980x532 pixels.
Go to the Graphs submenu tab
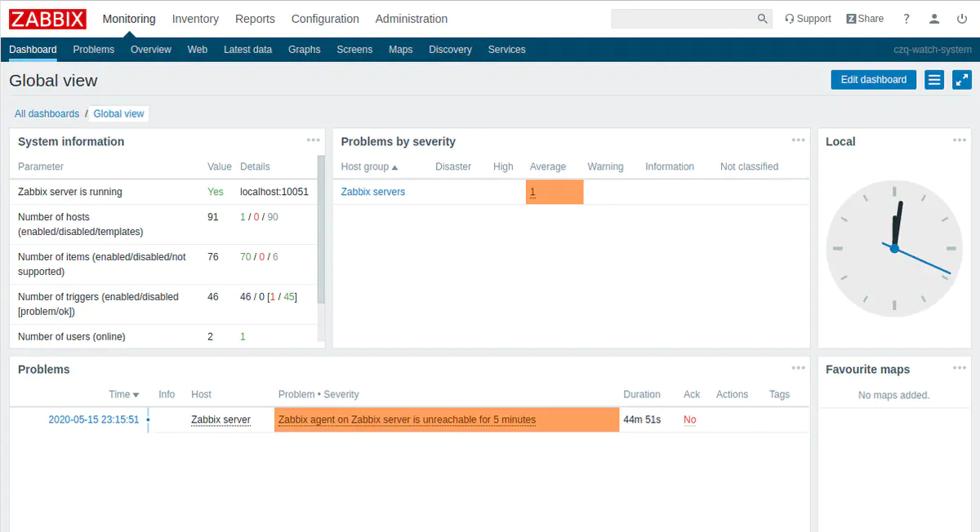(x=305, y=50)
